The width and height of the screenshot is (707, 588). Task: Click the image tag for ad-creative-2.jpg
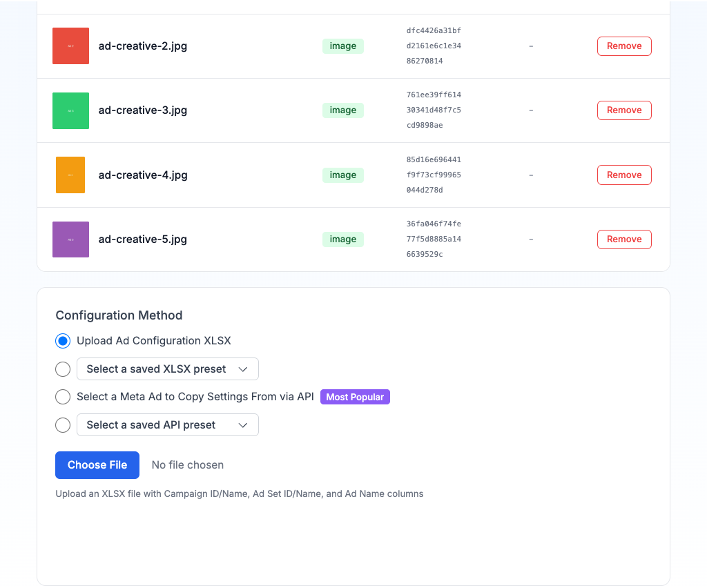coord(342,46)
